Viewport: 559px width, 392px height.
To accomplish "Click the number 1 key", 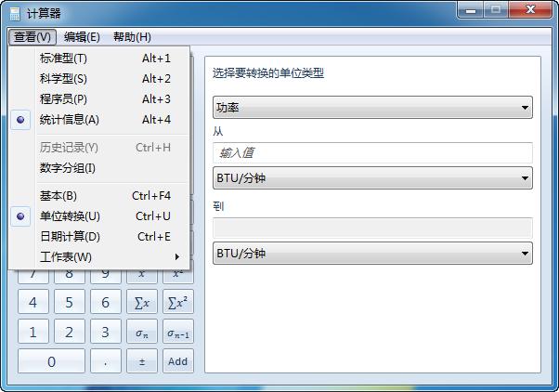I will pyautogui.click(x=33, y=332).
